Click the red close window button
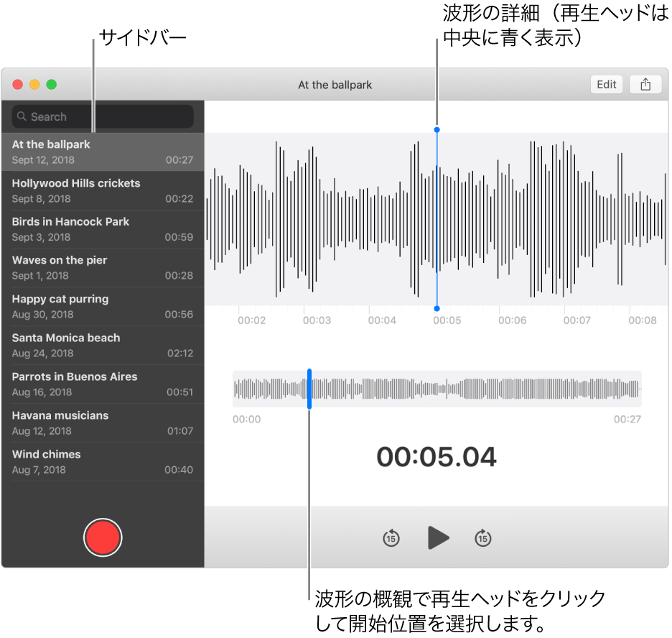672x638 pixels. (17, 85)
